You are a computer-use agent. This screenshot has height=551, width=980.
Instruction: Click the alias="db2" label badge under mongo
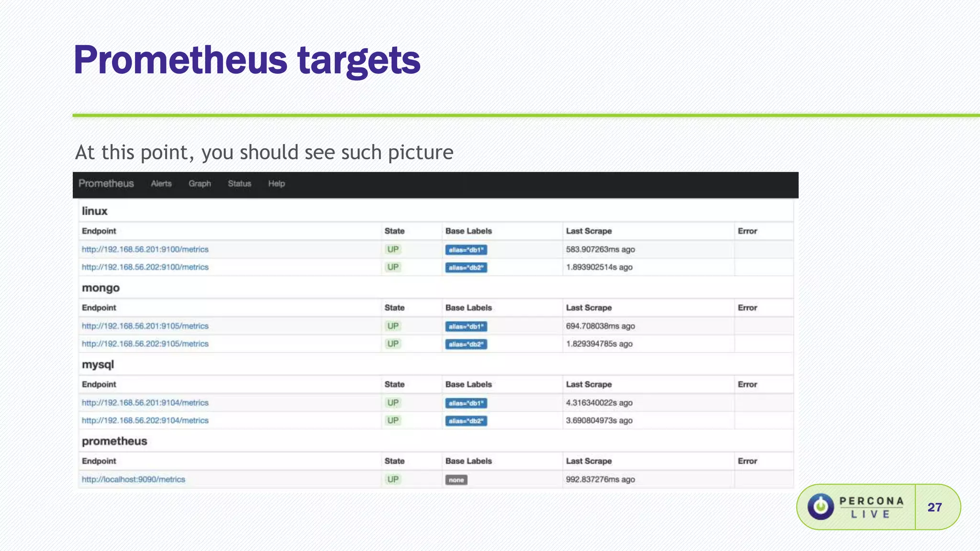coord(466,344)
